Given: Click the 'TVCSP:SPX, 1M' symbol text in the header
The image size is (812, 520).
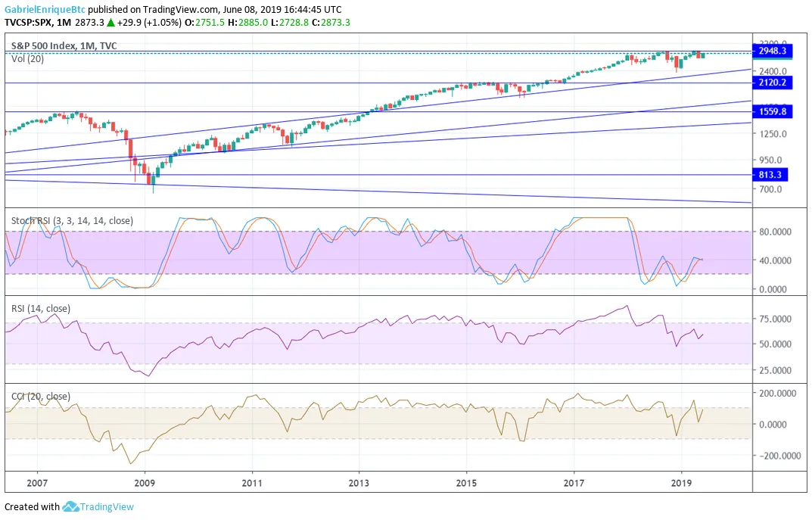Looking at the screenshot, I should [x=38, y=23].
